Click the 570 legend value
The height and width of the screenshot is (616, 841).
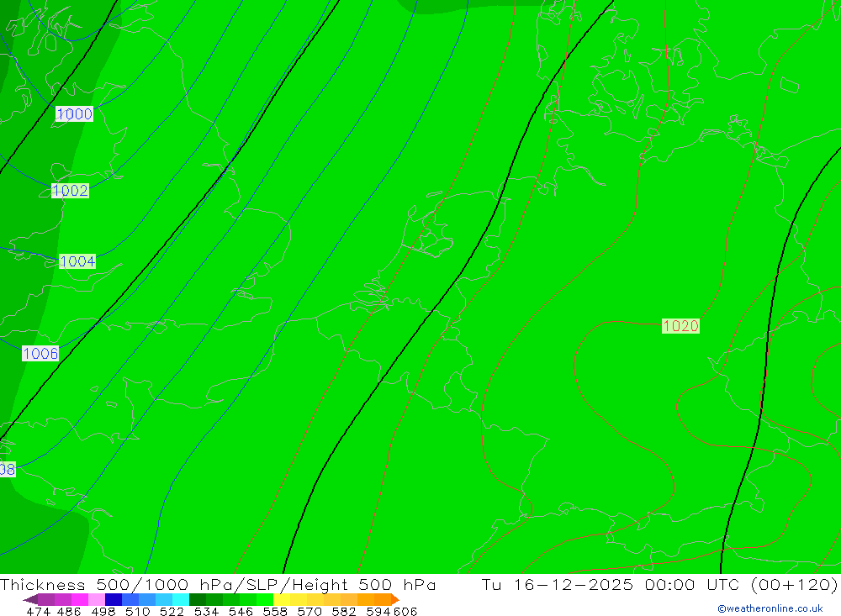click(x=309, y=611)
